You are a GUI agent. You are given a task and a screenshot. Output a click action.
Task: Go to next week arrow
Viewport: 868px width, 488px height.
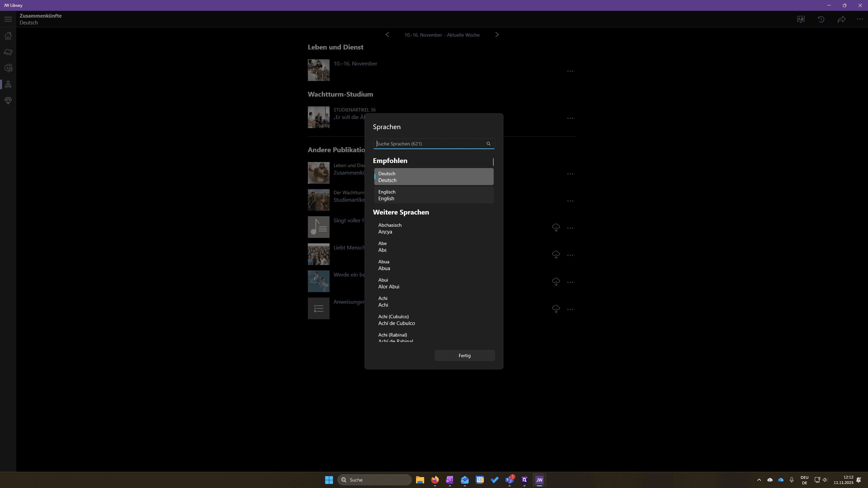497,35
